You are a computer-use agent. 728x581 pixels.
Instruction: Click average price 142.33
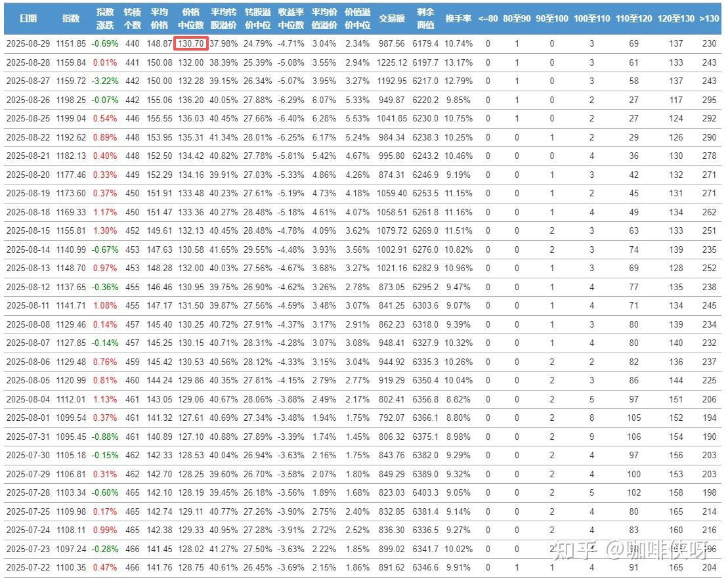160,455
